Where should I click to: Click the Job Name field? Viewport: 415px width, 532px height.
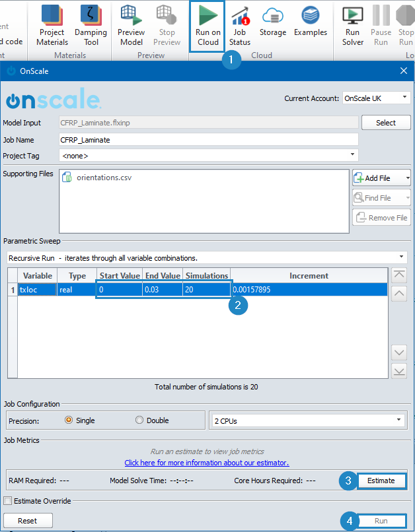209,139
